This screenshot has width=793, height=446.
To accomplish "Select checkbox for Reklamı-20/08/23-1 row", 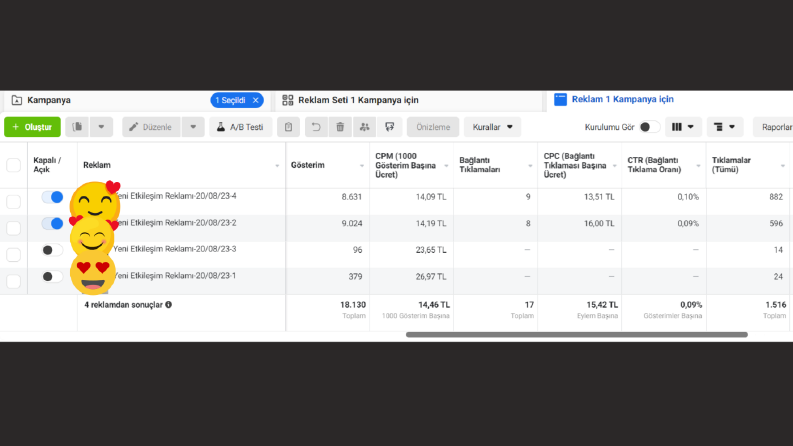I will coord(14,281).
